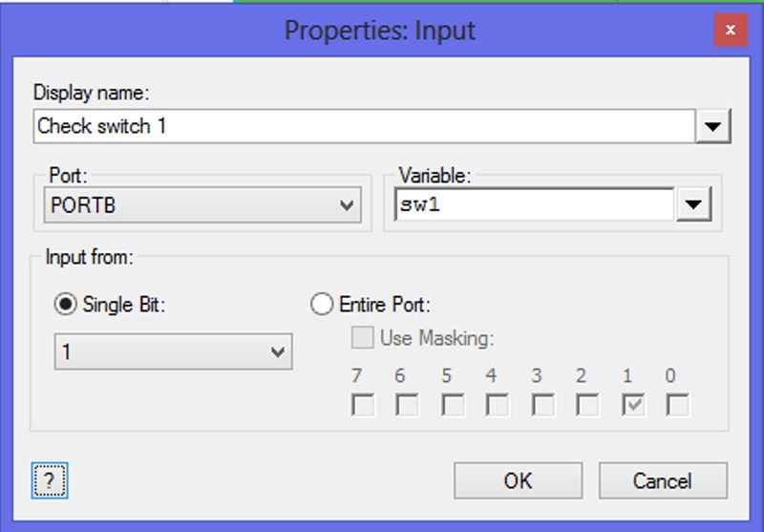Open the Display name dropdown arrow
This screenshot has height=532, width=764.
pos(712,126)
